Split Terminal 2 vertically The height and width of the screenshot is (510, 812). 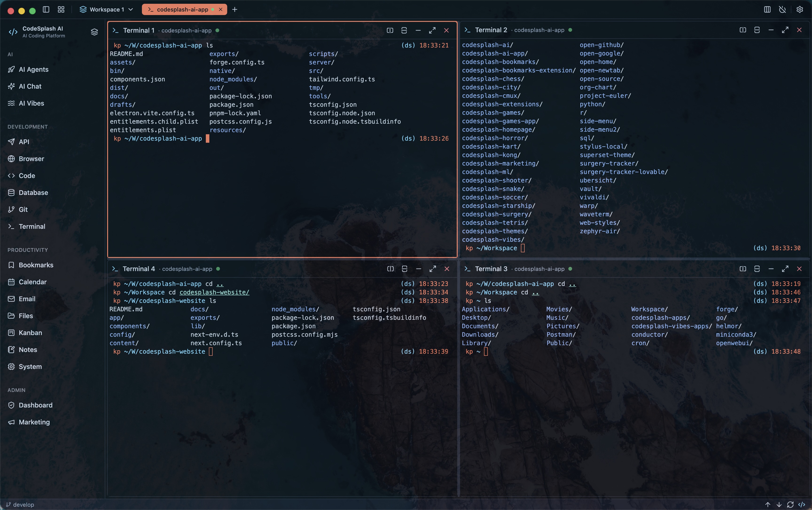[x=742, y=30]
